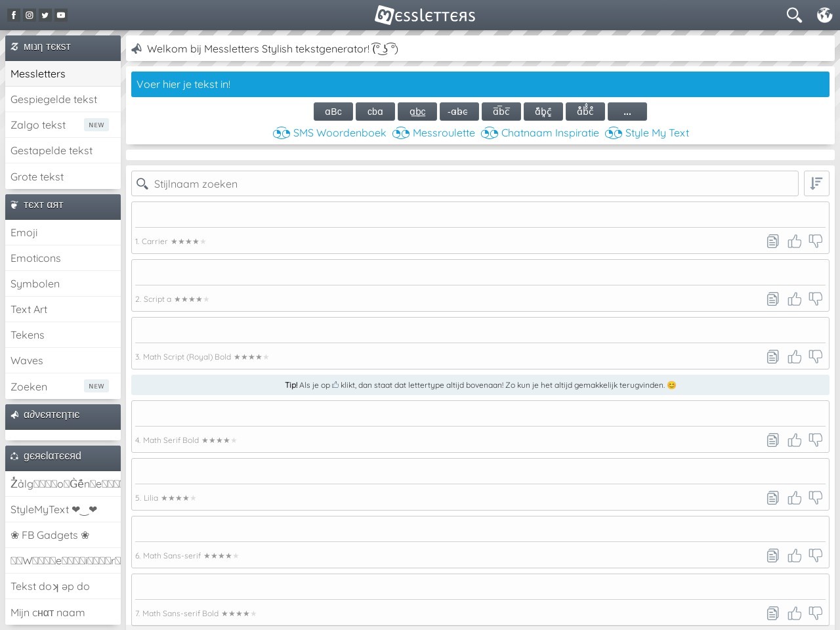Like the Math Sans-serif style
The width and height of the screenshot is (840, 630).
[x=795, y=556]
